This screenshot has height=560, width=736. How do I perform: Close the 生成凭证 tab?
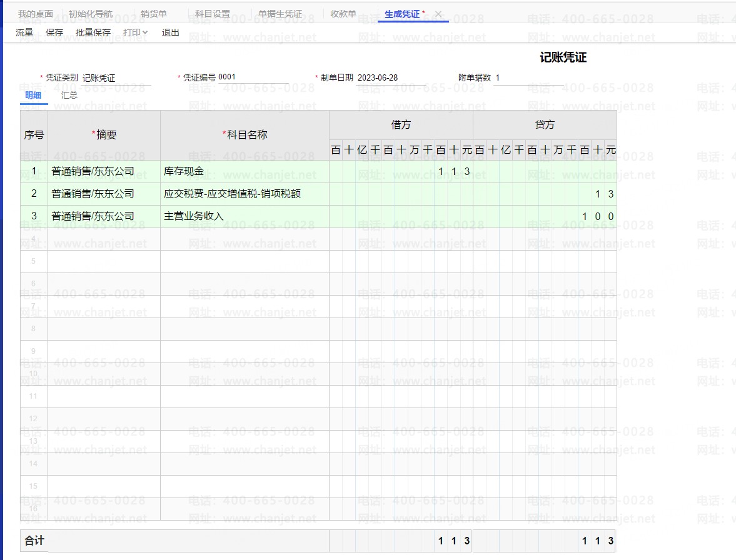click(x=438, y=14)
